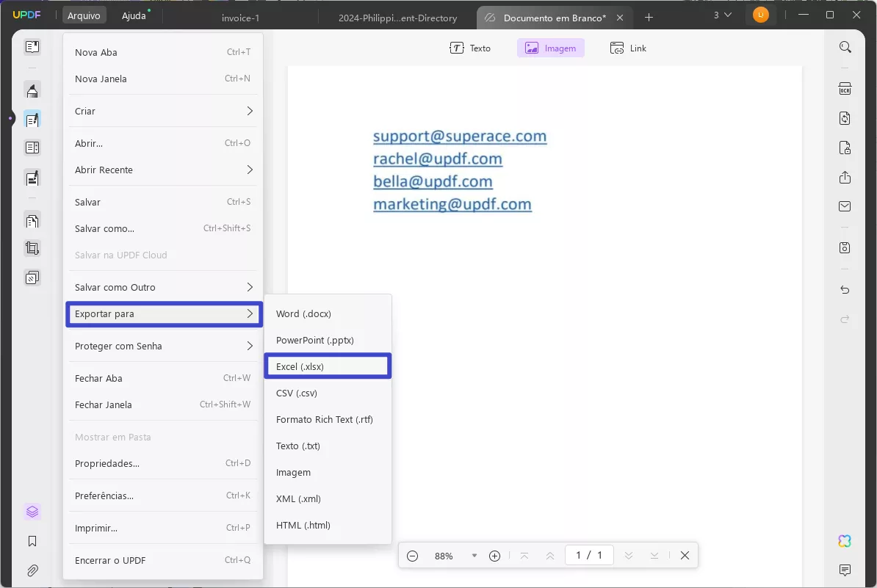This screenshot has width=877, height=588.
Task: Open the Convert PDF icon
Action: coord(845,118)
